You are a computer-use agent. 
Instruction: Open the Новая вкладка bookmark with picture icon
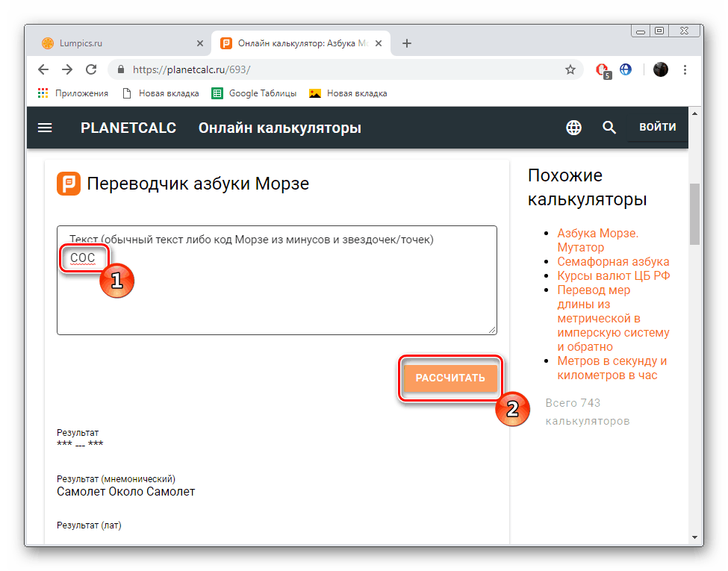pos(348,93)
